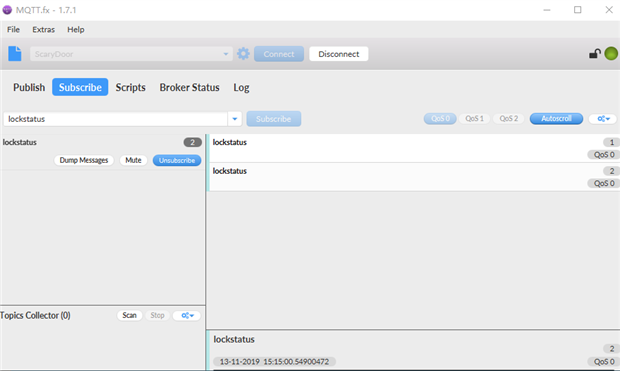Click Stop in Topics Collector
Image resolution: width=620 pixels, height=371 pixels.
pyautogui.click(x=157, y=315)
